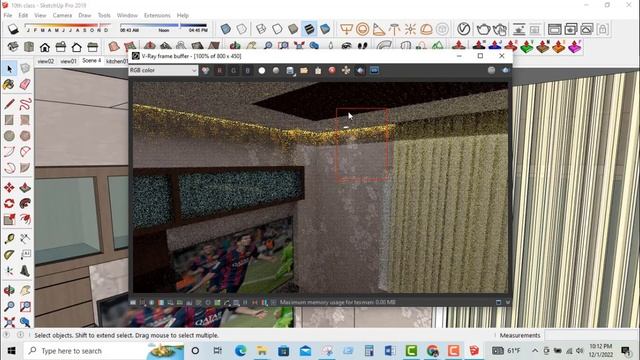Add V-Ray omni light
Image resolution: width=640 pixels, height=360 pixels.
410,29
